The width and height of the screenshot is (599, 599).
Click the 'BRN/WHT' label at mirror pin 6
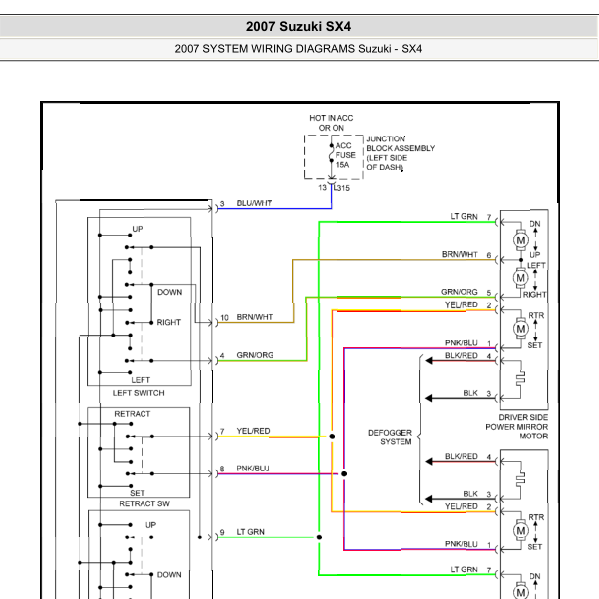[460, 254]
